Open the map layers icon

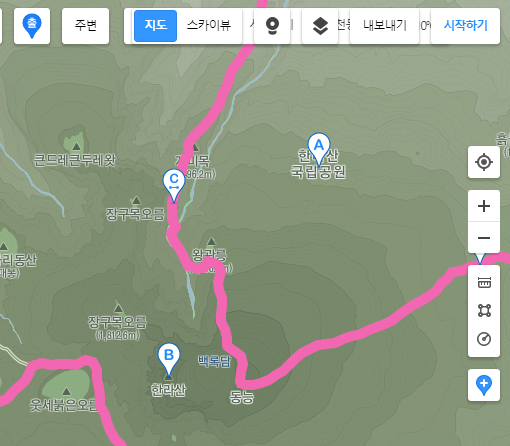320,26
